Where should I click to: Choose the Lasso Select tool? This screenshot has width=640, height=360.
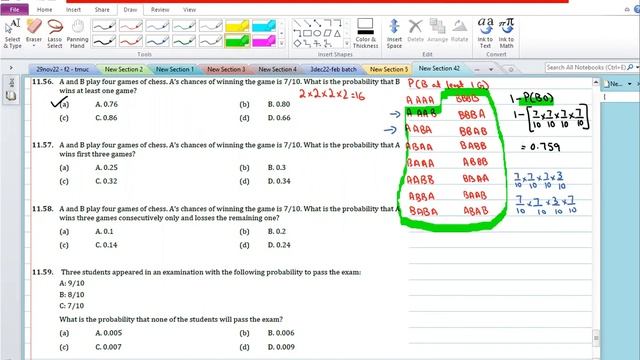pos(55,33)
